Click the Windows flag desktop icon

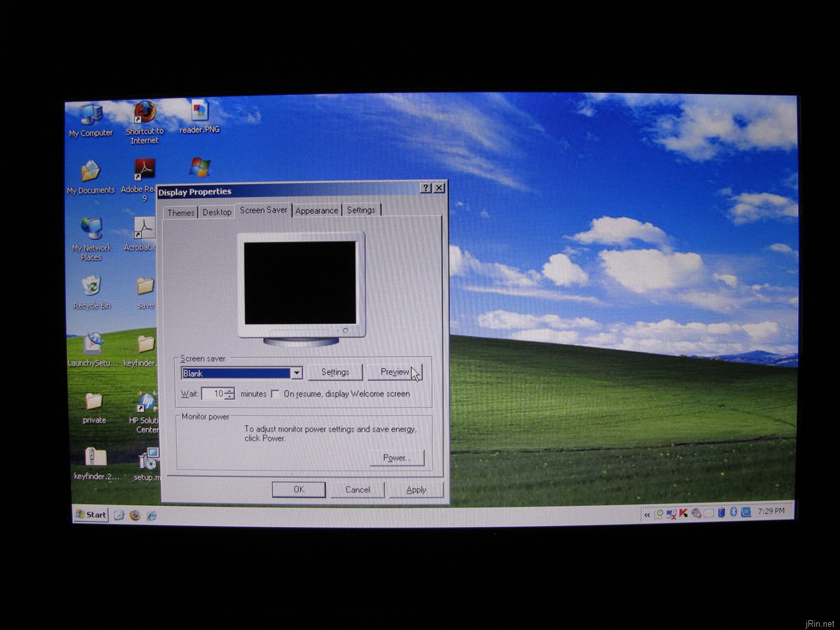click(x=199, y=167)
